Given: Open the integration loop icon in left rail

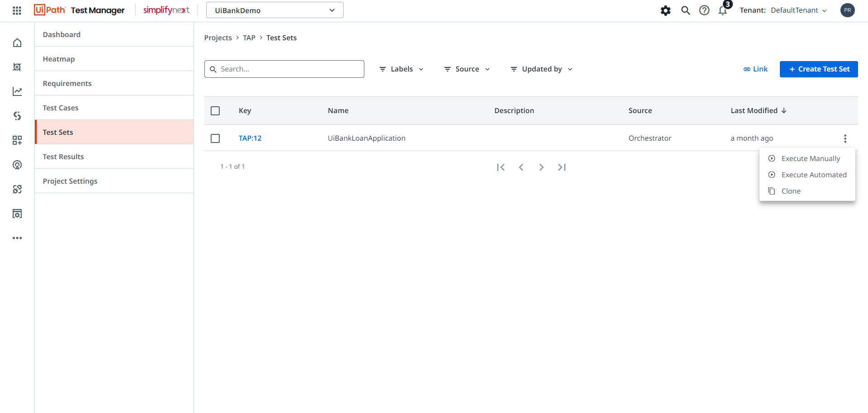Looking at the screenshot, I should [17, 116].
